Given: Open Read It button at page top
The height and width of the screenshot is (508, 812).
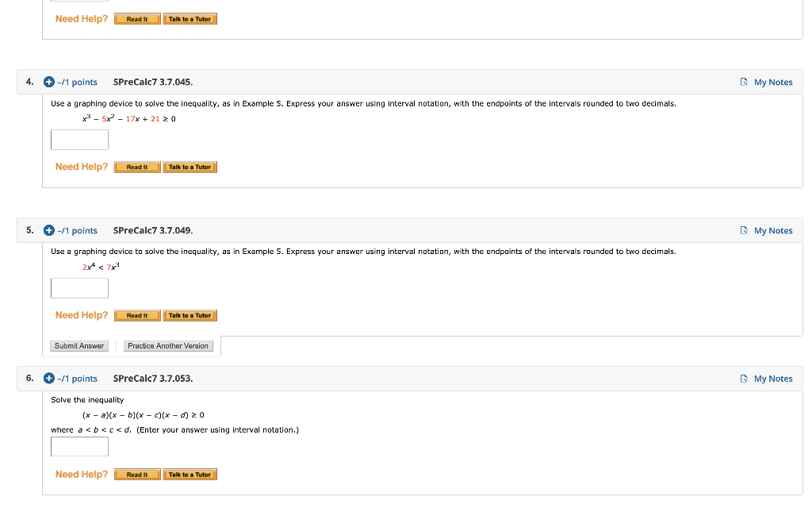Looking at the screenshot, I should click(x=137, y=19).
